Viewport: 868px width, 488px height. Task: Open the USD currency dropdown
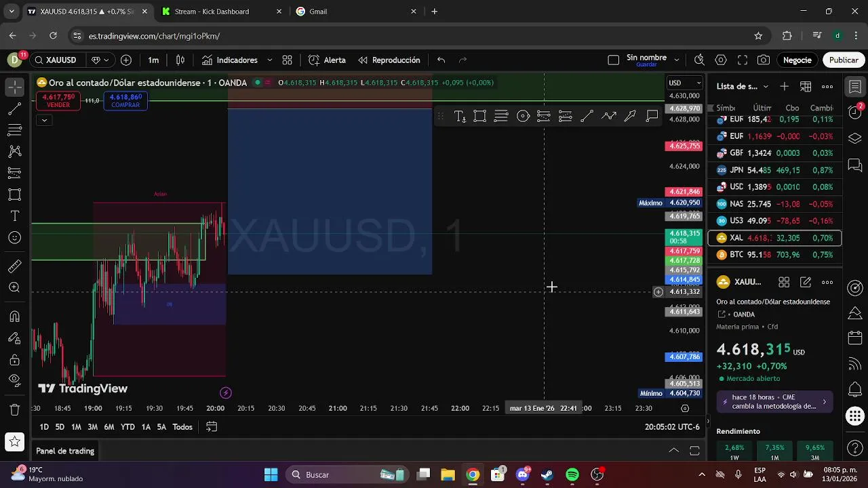pos(685,83)
